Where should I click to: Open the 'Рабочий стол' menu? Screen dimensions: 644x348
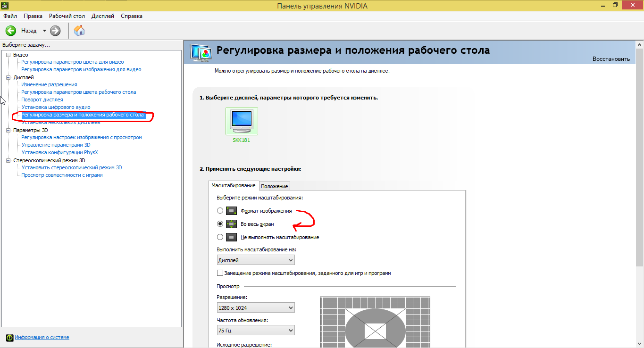(x=67, y=16)
